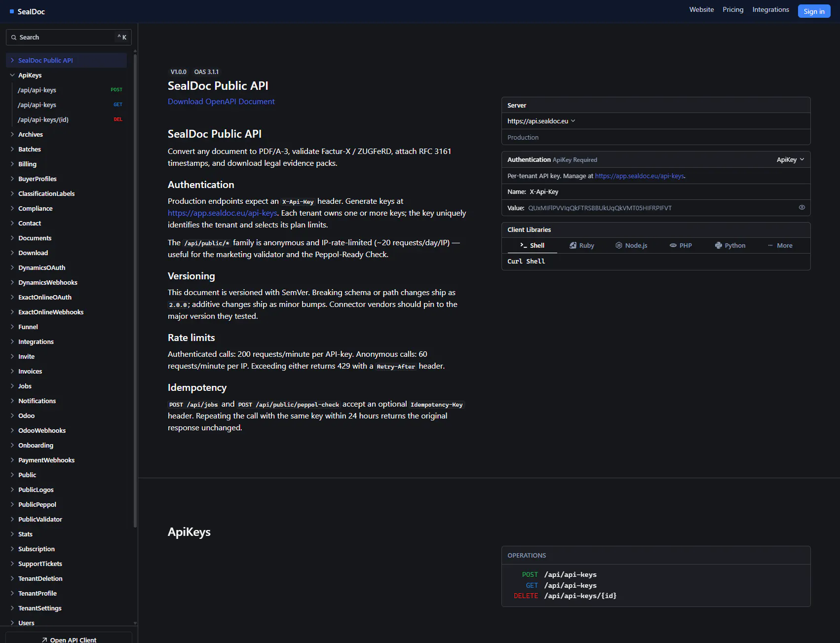Expand the Stats sidebar section

coord(66,534)
